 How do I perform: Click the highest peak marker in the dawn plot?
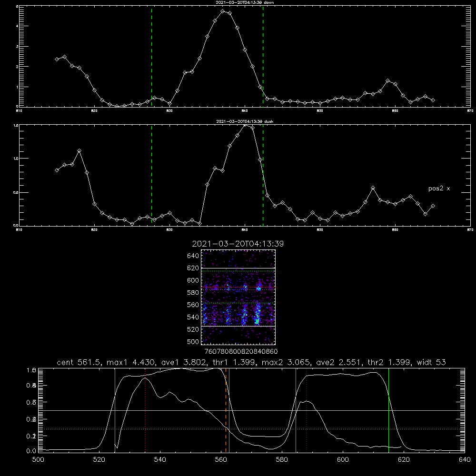click(x=222, y=11)
